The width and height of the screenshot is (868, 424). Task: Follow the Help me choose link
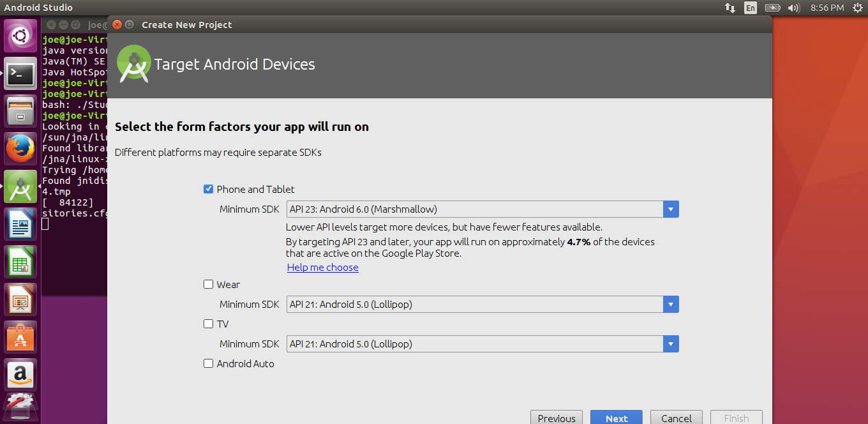pyautogui.click(x=323, y=267)
